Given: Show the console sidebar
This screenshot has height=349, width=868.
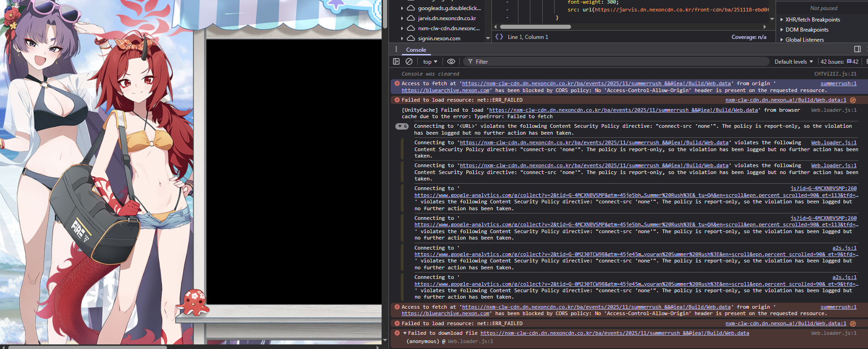Looking at the screenshot, I should tap(396, 61).
